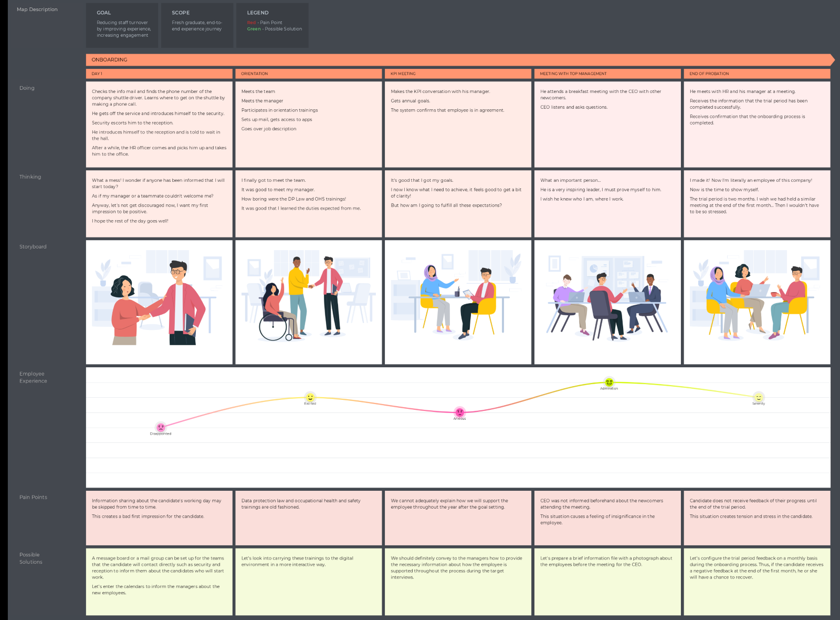The image size is (840, 620).
Task: Click the Pain Points row label
Action: [33, 497]
